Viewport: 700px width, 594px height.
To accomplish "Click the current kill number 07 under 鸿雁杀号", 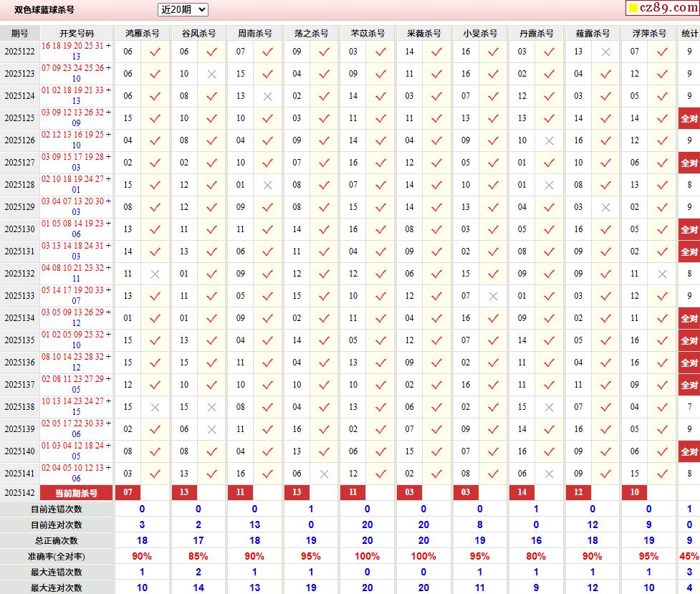I will 128,493.
